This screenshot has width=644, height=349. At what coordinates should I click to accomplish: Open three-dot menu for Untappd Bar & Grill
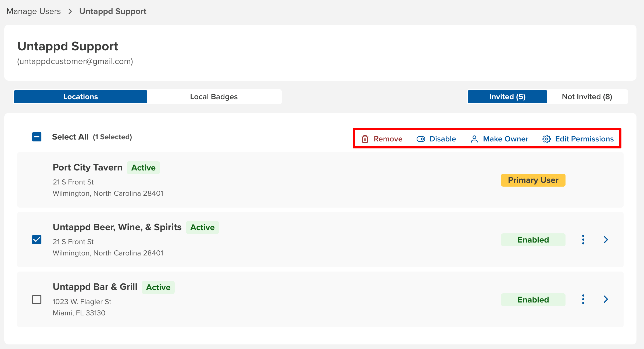pyautogui.click(x=583, y=299)
